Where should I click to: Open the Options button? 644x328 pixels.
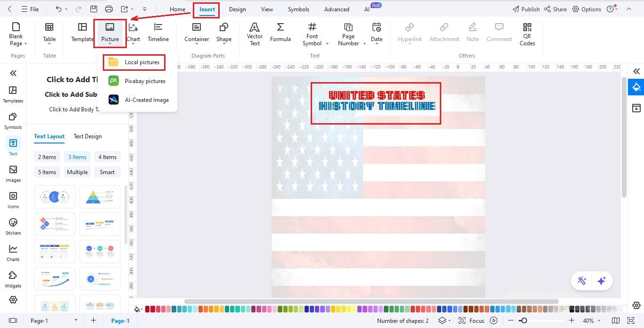click(x=586, y=9)
